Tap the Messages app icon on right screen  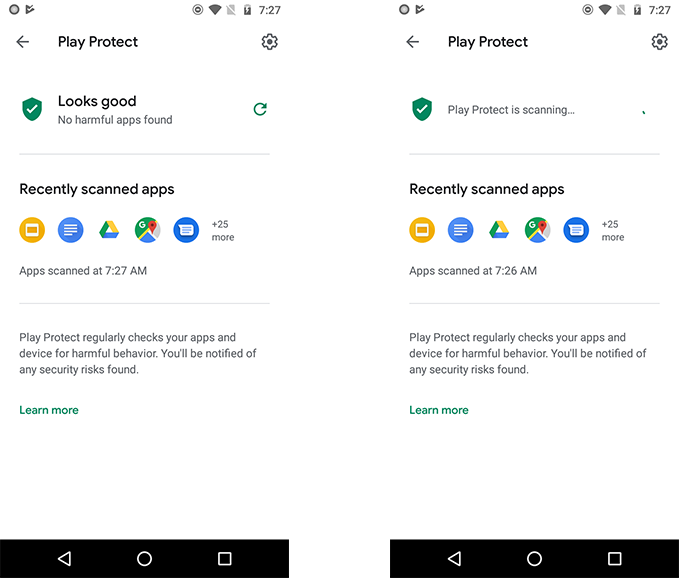pos(576,230)
